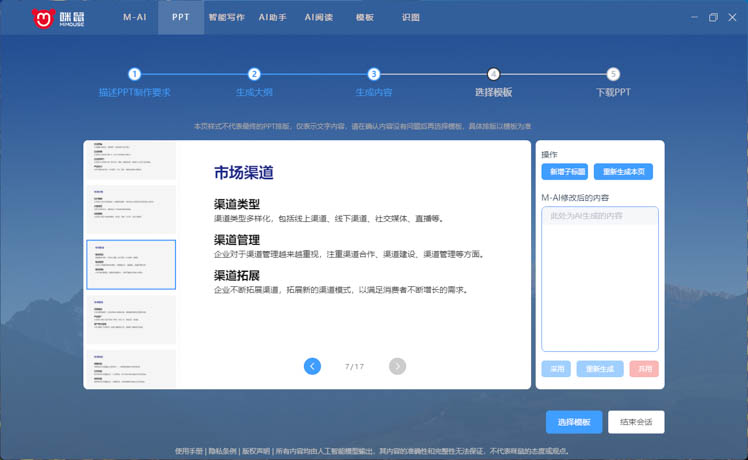Click the blue 选择模板 button

(574, 422)
